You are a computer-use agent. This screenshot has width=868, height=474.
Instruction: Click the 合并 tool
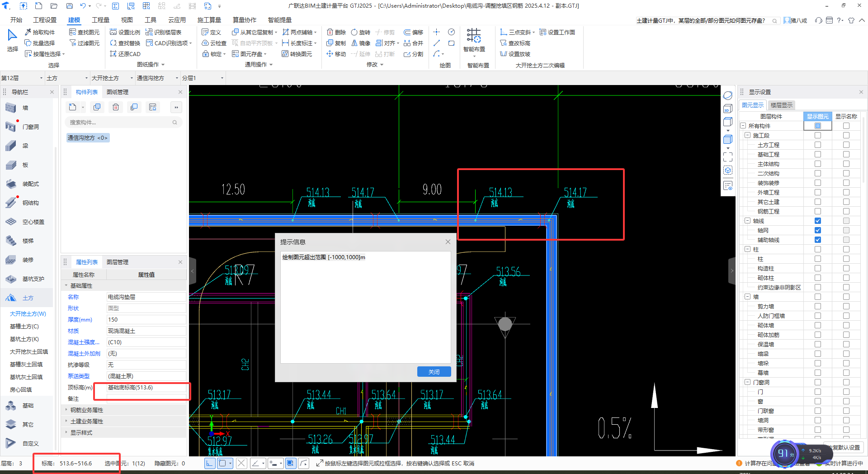(413, 43)
